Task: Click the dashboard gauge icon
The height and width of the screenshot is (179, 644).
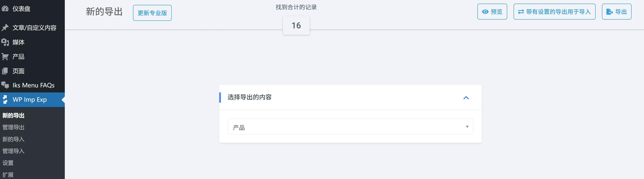Action: [5, 9]
